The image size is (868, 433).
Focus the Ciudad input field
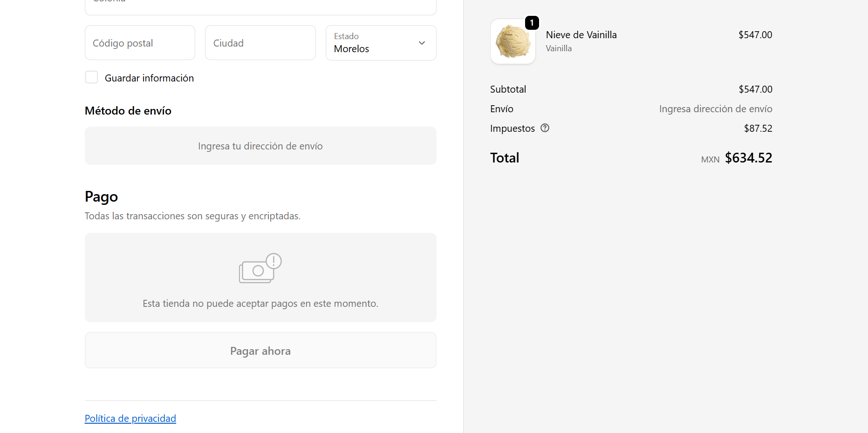point(260,43)
